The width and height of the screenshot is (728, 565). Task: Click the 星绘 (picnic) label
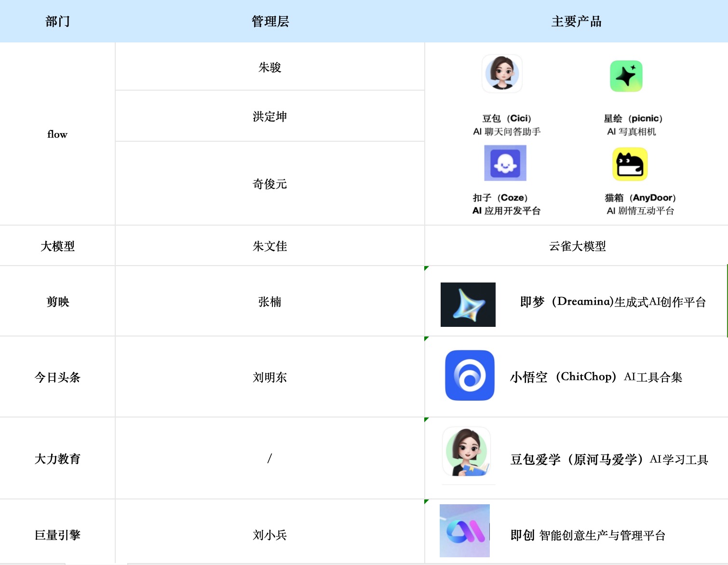point(633,118)
